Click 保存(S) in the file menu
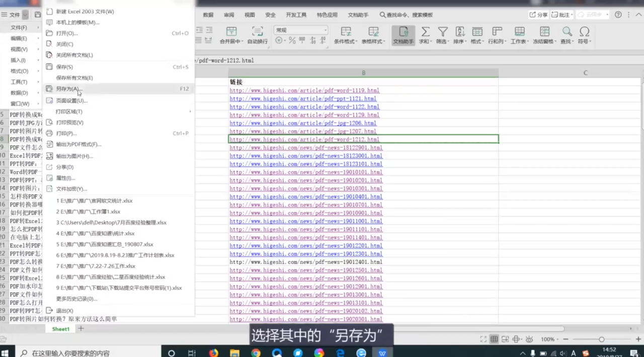644x357 pixels. 118,67
